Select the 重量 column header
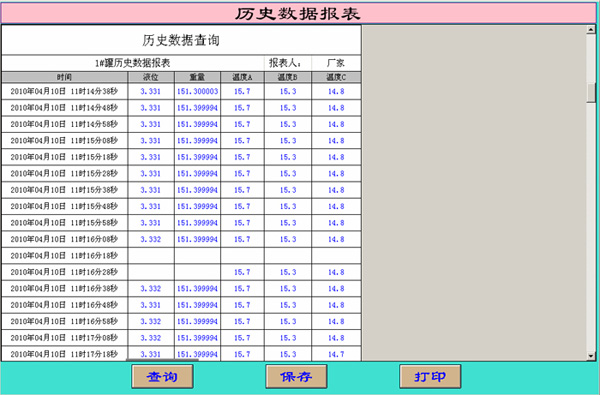This screenshot has width=600, height=395. [x=197, y=77]
